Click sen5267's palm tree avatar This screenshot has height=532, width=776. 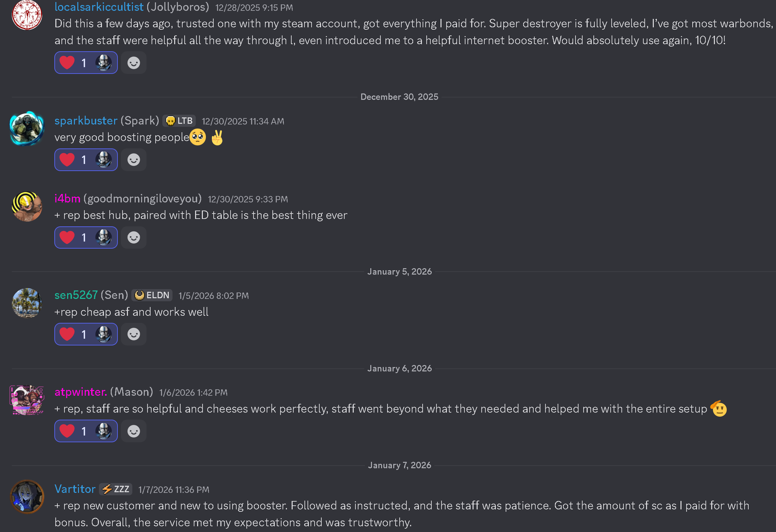coord(27,303)
